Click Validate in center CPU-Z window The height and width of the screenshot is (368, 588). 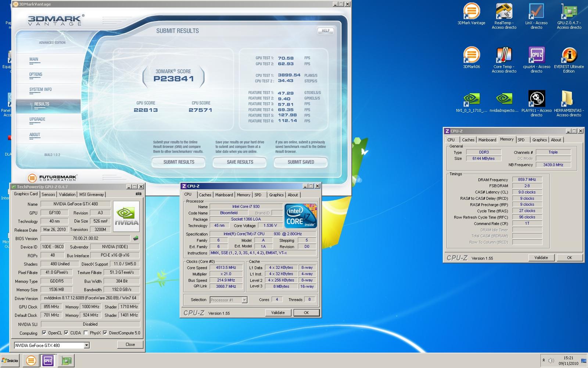pos(278,312)
